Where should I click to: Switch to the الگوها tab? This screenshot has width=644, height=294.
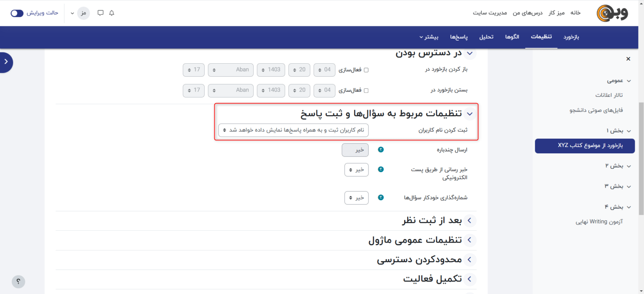click(x=512, y=37)
